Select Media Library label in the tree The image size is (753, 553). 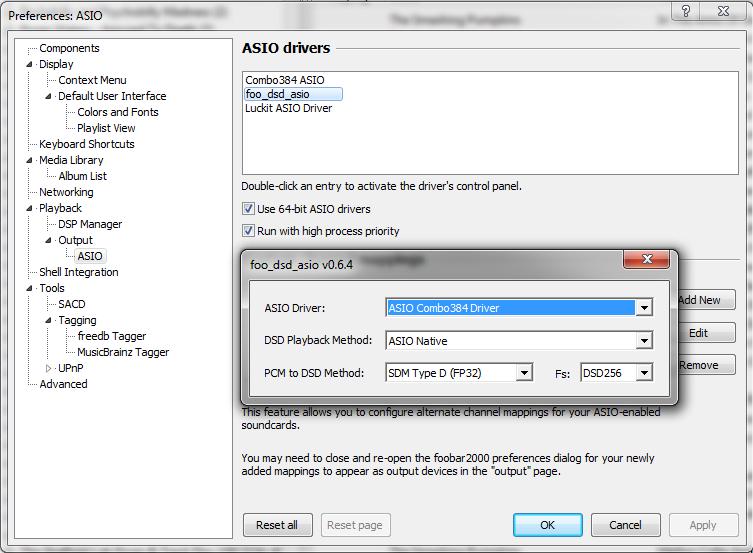click(x=71, y=160)
